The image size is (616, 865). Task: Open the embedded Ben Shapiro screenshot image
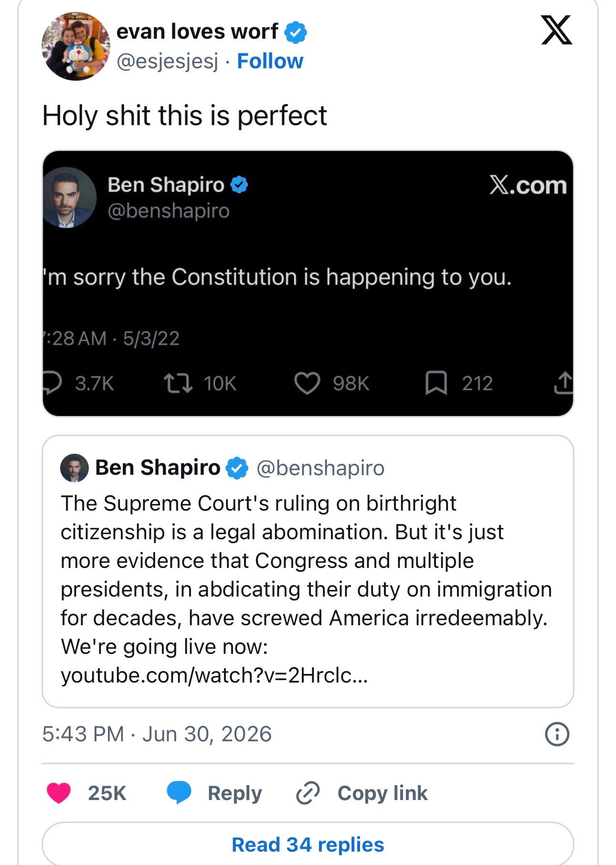(x=308, y=283)
